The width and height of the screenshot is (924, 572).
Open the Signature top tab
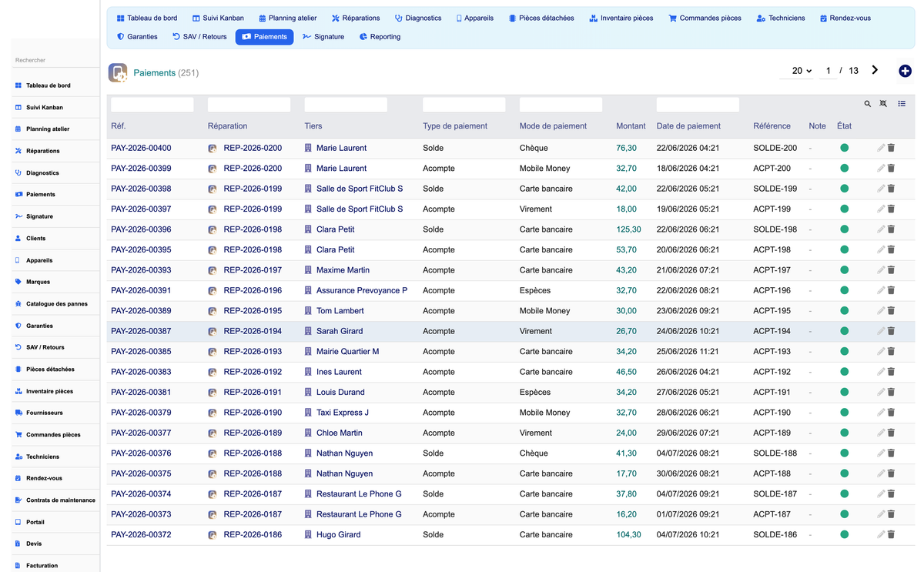click(323, 36)
